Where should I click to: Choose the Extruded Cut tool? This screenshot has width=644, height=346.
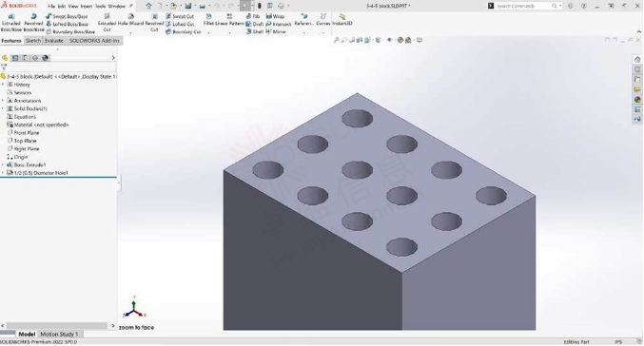tap(107, 23)
